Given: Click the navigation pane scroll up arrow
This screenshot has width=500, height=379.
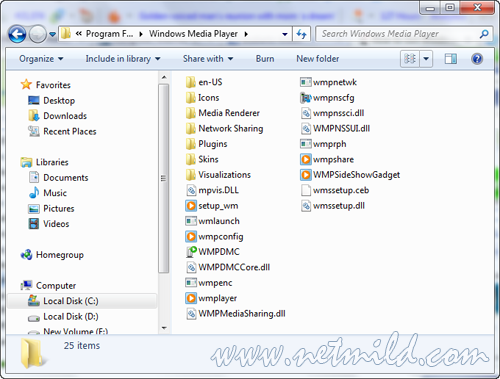Looking at the screenshot, I should coord(164,78).
